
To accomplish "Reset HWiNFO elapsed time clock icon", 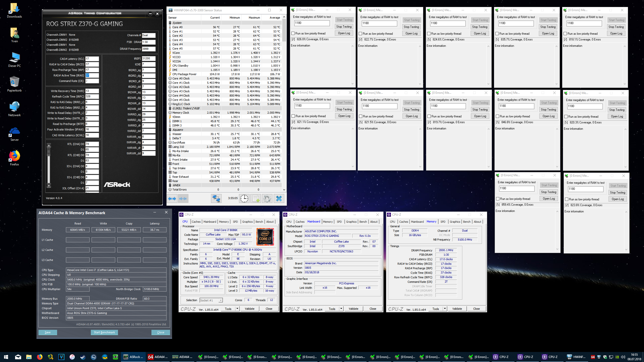I will click(244, 199).
